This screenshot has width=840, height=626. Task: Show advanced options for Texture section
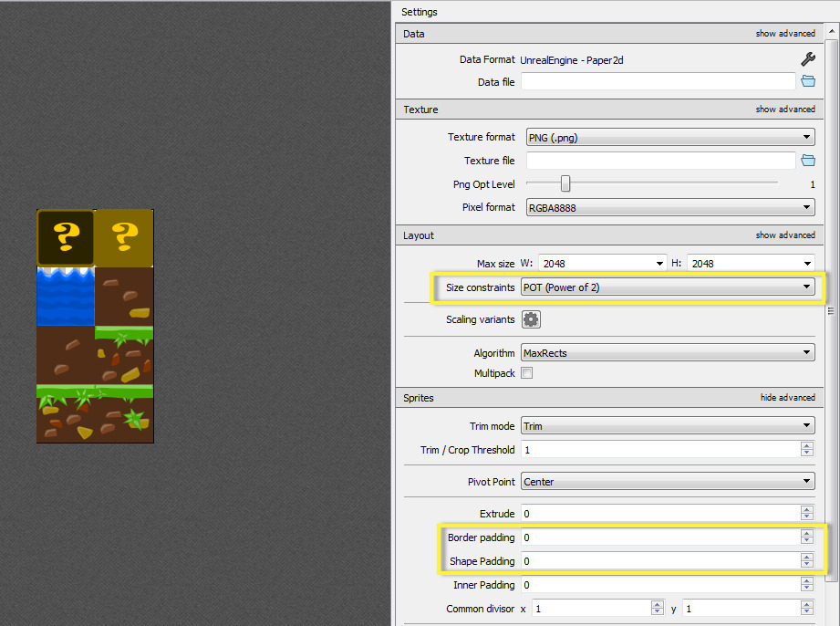pyautogui.click(x=785, y=109)
